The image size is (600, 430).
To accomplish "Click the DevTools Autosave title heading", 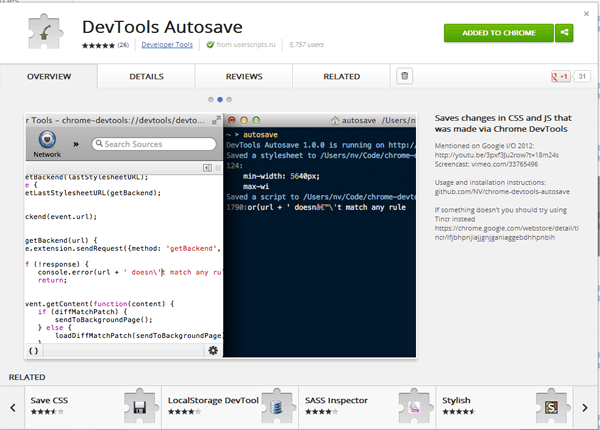I will coord(162,27).
